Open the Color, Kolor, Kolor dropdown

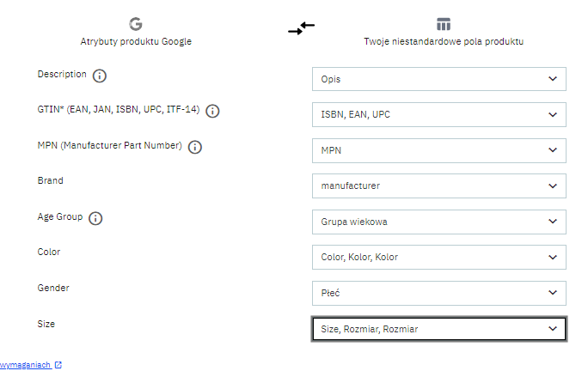pos(438,257)
